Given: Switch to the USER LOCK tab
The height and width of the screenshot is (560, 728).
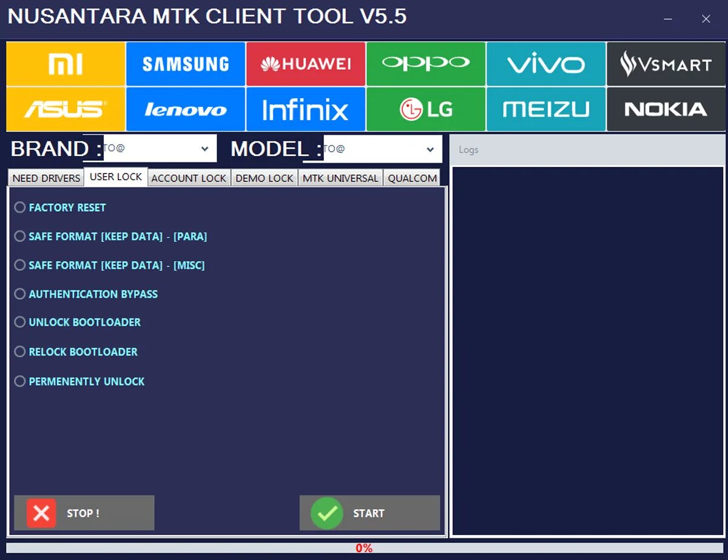Looking at the screenshot, I should tap(116, 177).
